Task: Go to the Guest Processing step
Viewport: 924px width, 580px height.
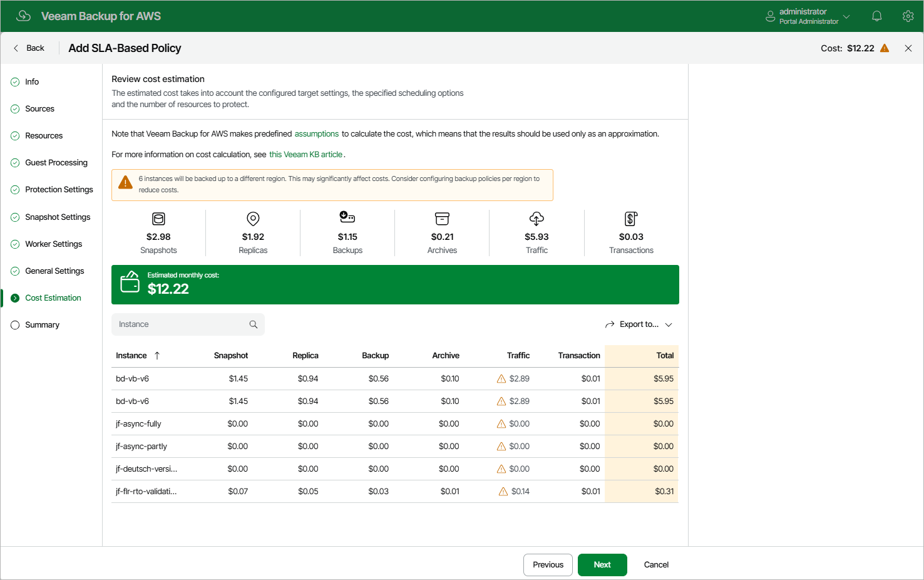Action: pos(56,163)
